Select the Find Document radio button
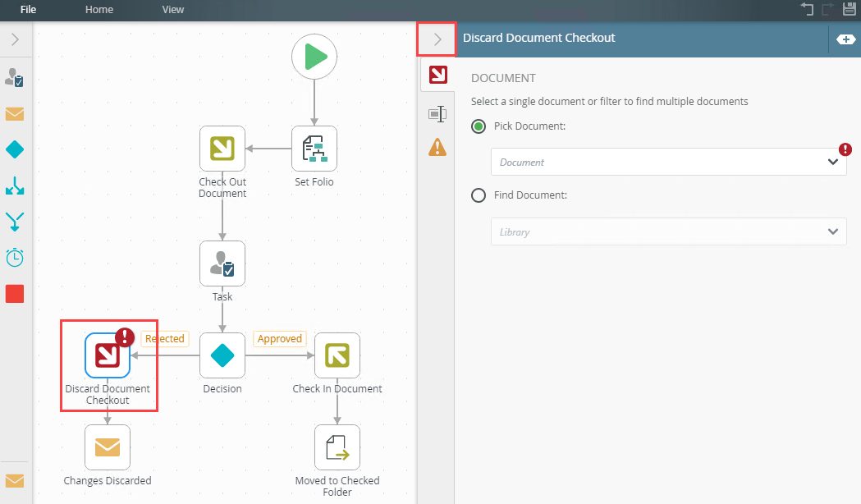This screenshot has height=504, width=861. [479, 195]
